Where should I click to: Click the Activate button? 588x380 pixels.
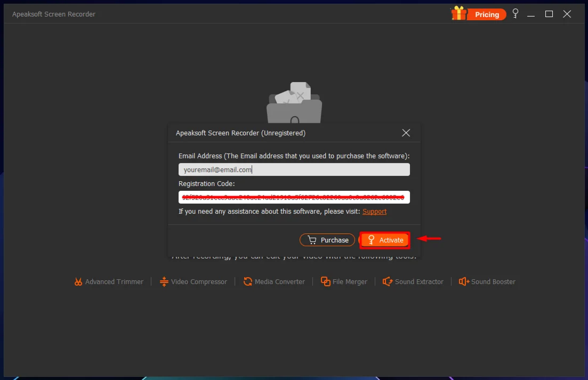pos(384,240)
